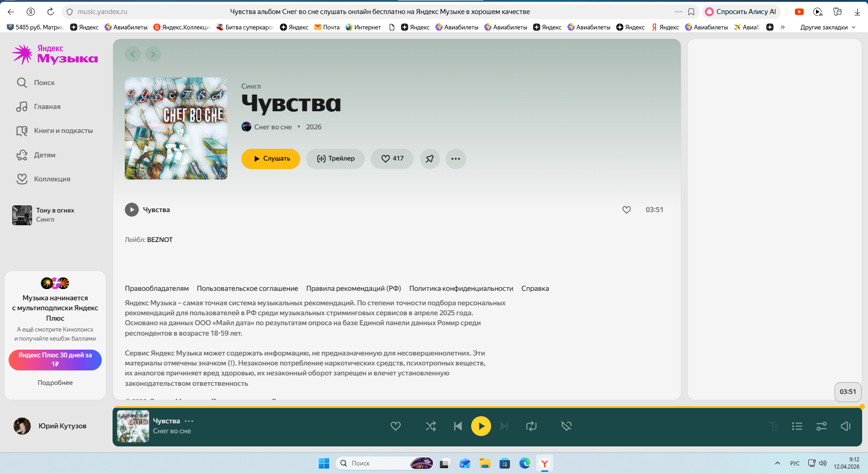Toggle repeat mode in player

click(x=531, y=426)
